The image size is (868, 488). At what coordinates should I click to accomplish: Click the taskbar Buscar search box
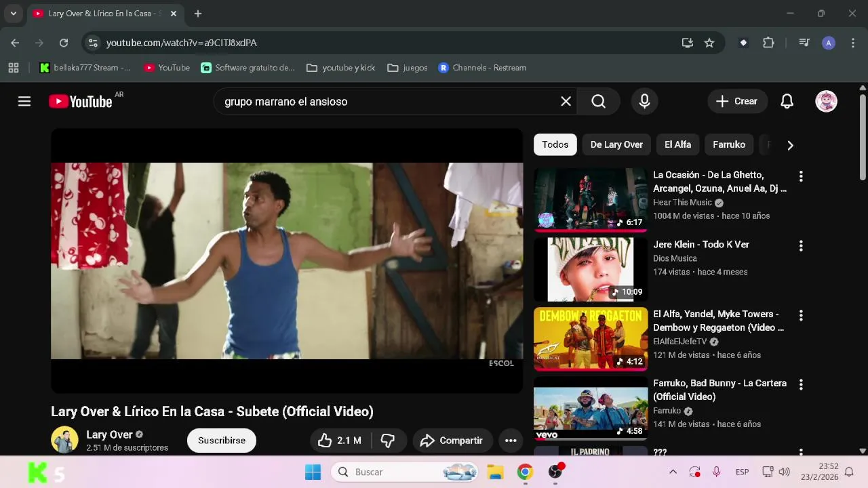405,472
